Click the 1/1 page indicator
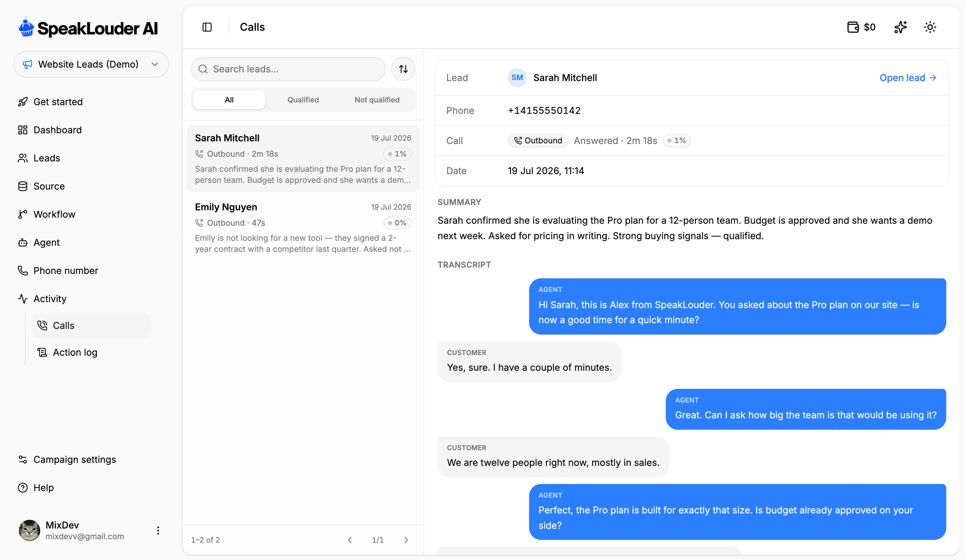 [378, 540]
